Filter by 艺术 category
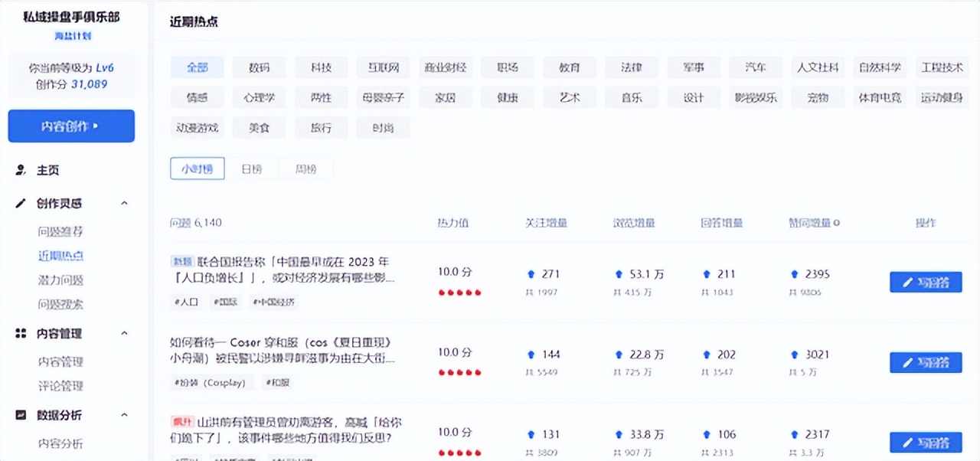The height and width of the screenshot is (461, 980). tap(570, 97)
